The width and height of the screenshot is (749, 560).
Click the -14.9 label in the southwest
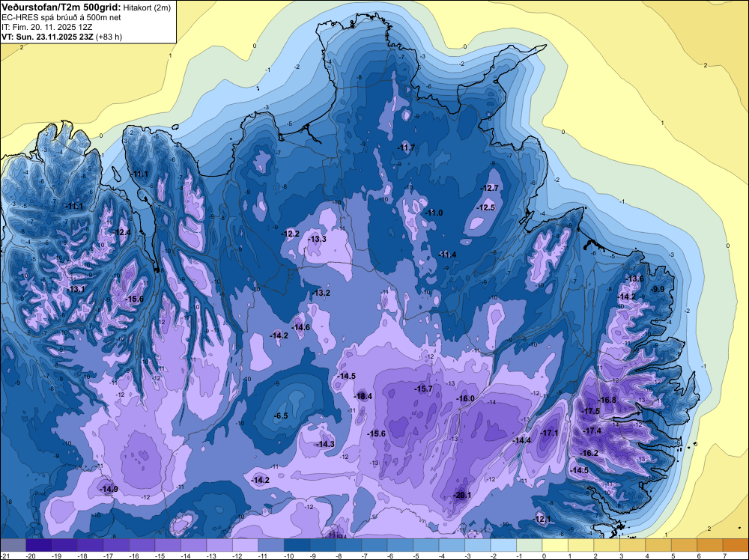click(109, 489)
